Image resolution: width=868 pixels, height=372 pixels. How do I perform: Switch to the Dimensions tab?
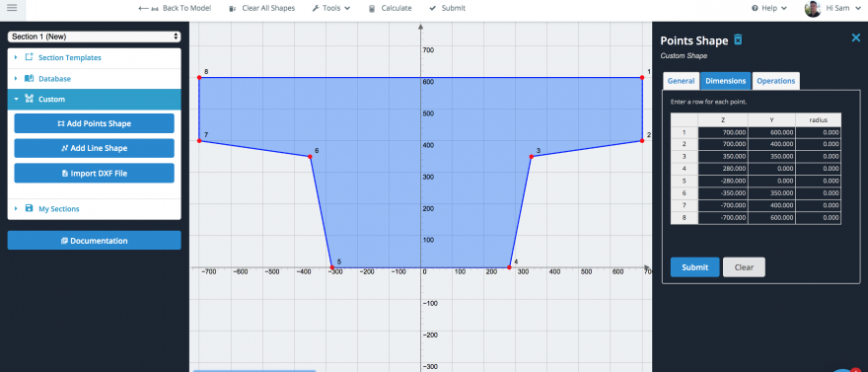point(726,81)
